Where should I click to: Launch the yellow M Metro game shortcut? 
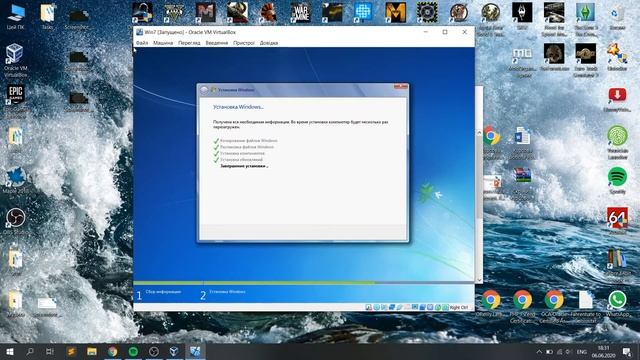tap(396, 13)
